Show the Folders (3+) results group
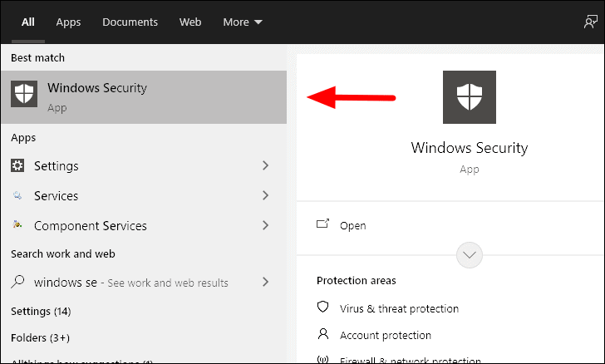 (x=40, y=337)
